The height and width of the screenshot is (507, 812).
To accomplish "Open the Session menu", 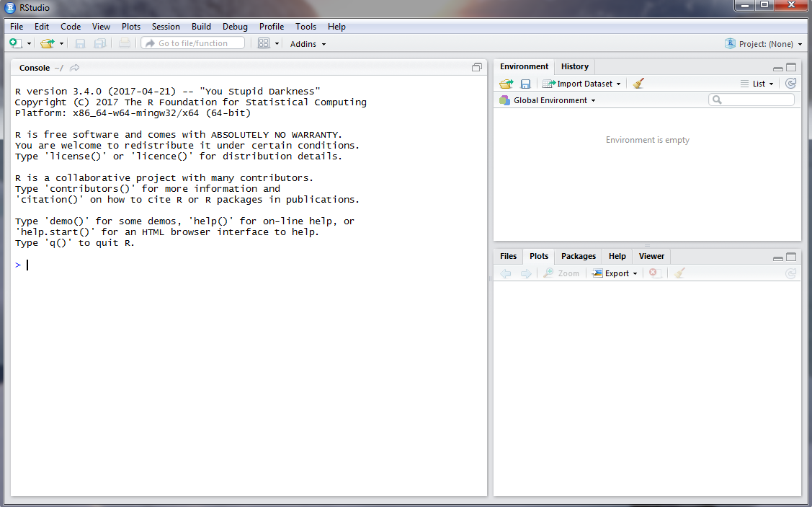I will (x=166, y=27).
